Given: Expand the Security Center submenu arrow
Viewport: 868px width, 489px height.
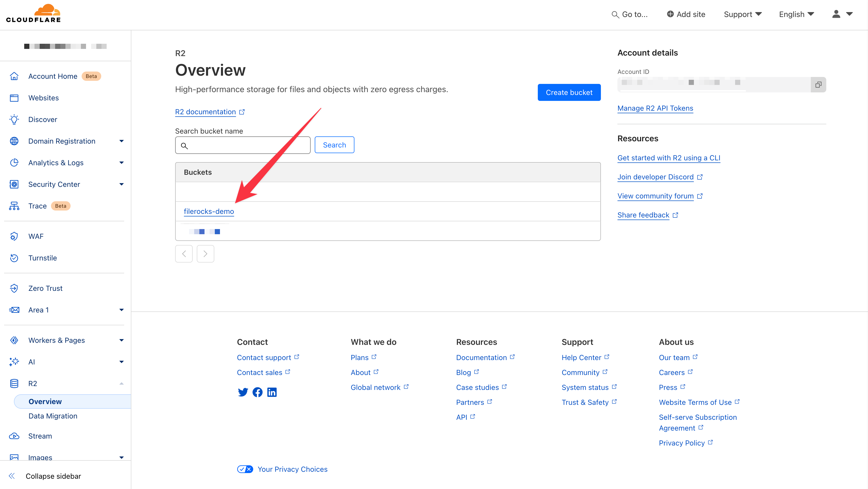Looking at the screenshot, I should pos(122,184).
